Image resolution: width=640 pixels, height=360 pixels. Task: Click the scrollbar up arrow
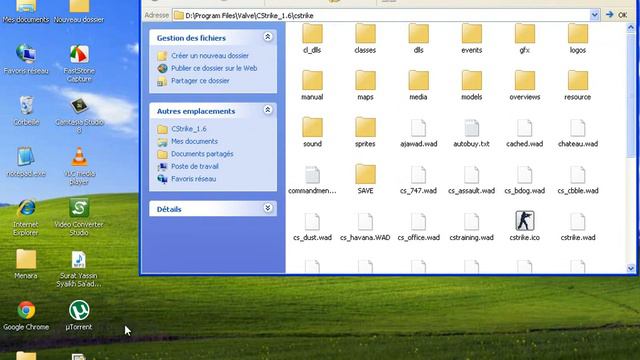[x=631, y=28]
